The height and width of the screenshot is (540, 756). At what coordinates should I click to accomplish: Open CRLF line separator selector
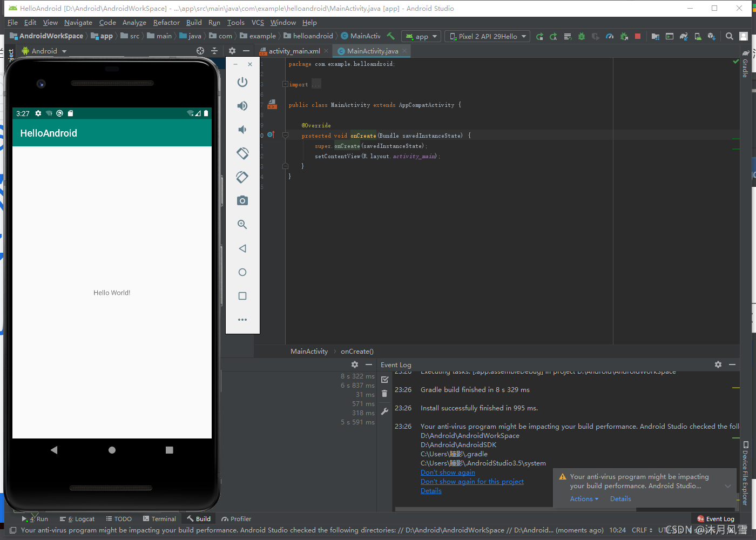pos(642,530)
